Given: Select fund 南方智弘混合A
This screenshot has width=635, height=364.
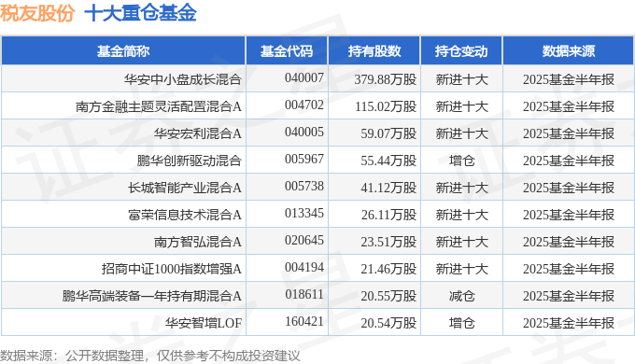Looking at the screenshot, I should (198, 242).
